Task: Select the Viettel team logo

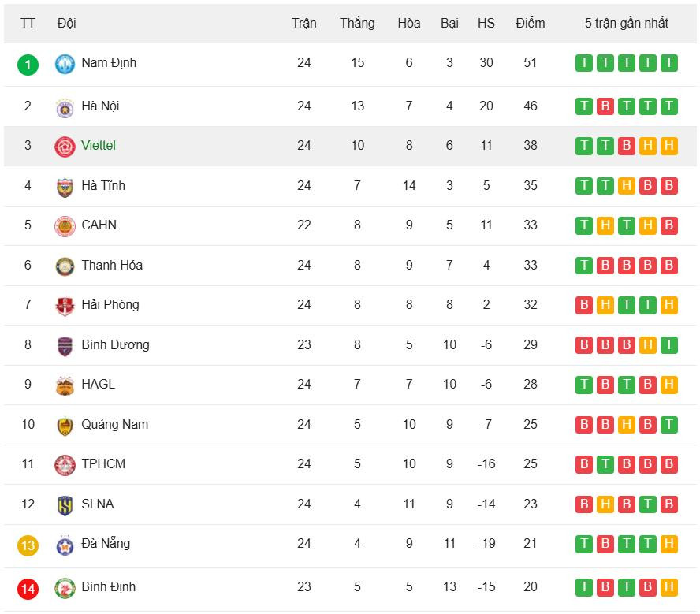Action: pyautogui.click(x=65, y=146)
